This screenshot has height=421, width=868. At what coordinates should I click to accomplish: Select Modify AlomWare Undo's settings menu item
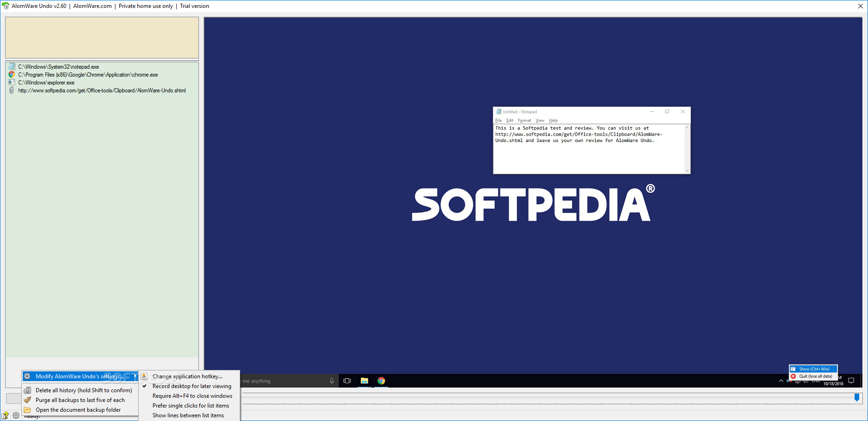pyautogui.click(x=80, y=376)
